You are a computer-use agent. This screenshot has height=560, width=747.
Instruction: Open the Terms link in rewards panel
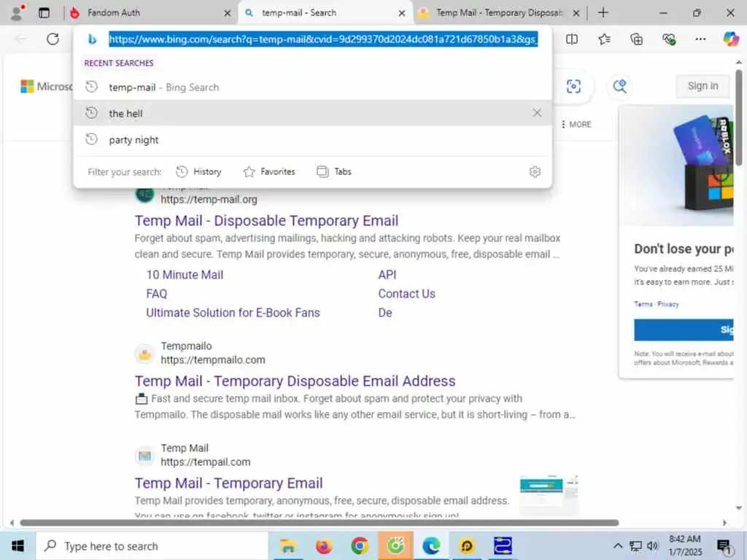pyautogui.click(x=643, y=304)
